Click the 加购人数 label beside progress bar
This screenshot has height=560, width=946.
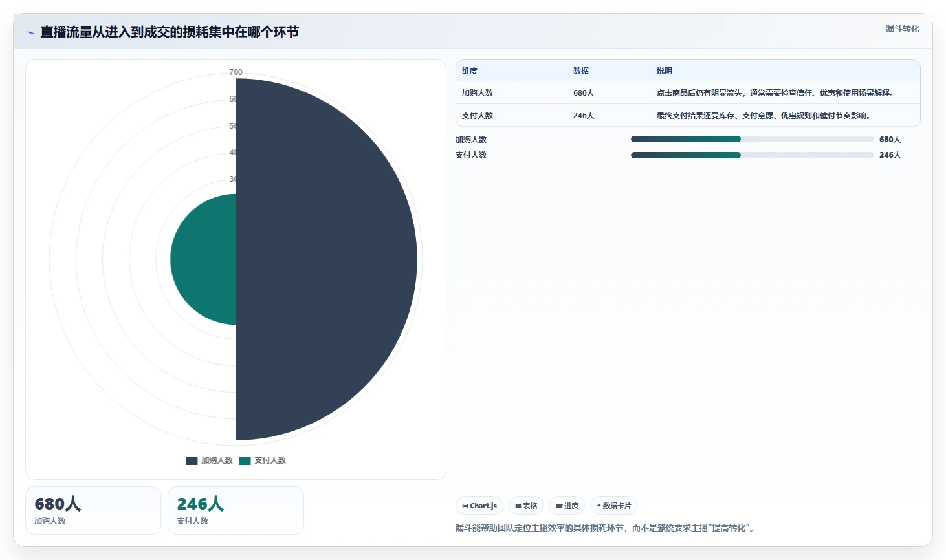(x=471, y=140)
